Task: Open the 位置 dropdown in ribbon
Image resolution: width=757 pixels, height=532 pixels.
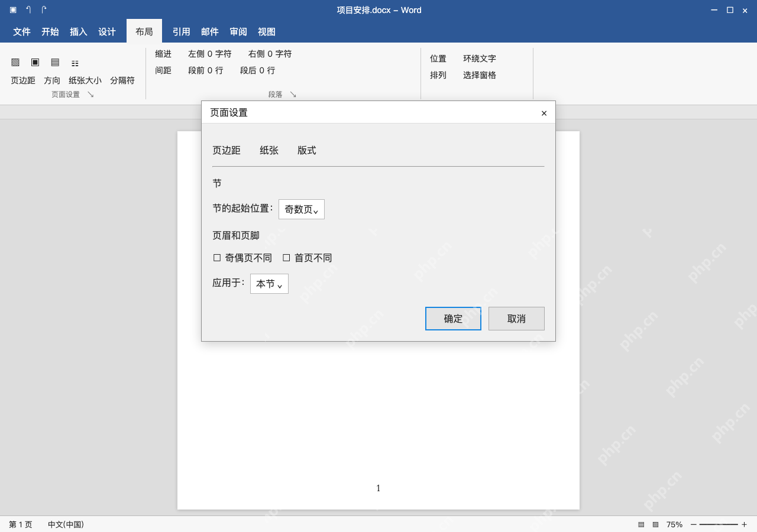Action: coord(438,59)
